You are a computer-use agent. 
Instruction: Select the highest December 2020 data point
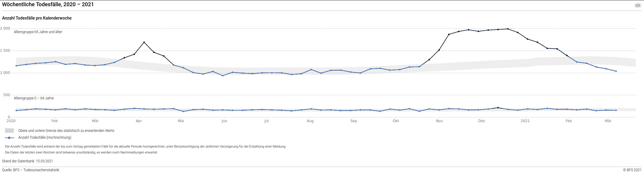click(508, 29)
